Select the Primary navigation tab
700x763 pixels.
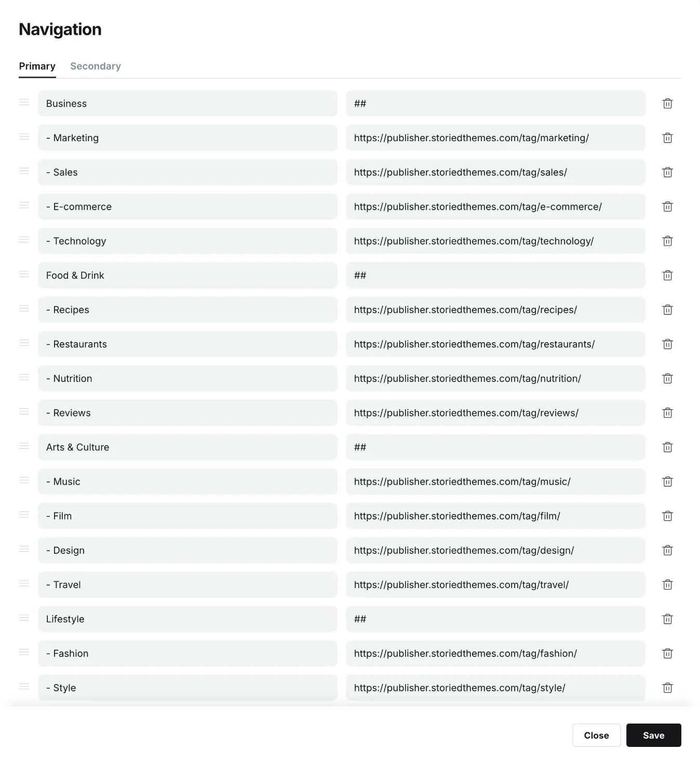(37, 66)
